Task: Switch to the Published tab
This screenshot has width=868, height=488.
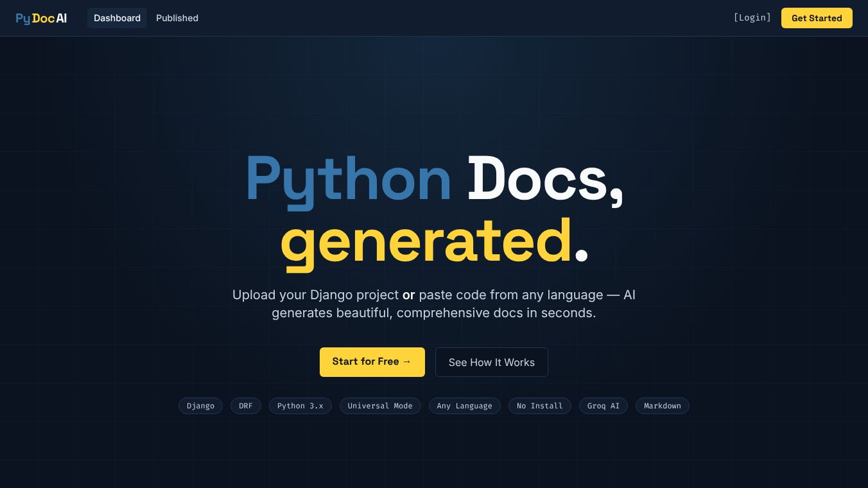Action: point(177,18)
